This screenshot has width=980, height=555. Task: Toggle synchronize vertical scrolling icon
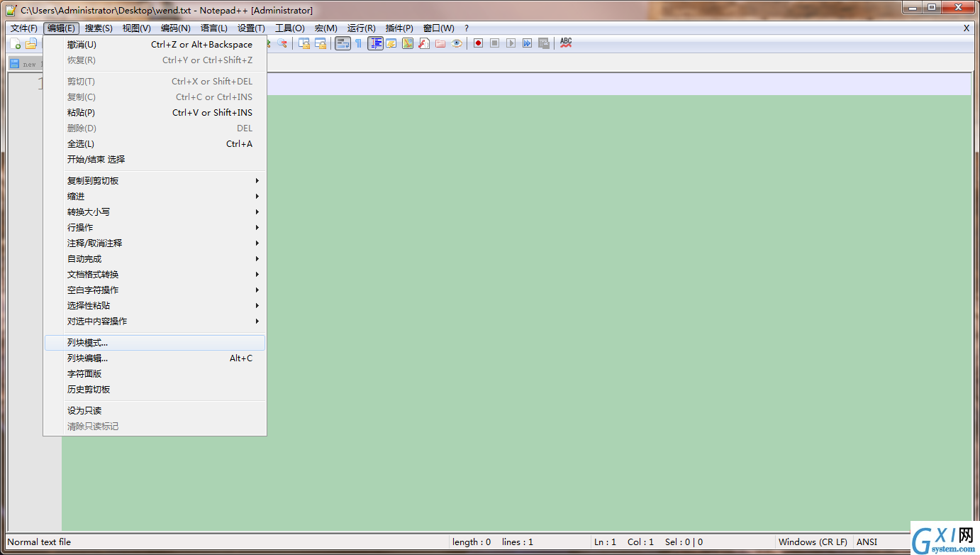tap(304, 43)
